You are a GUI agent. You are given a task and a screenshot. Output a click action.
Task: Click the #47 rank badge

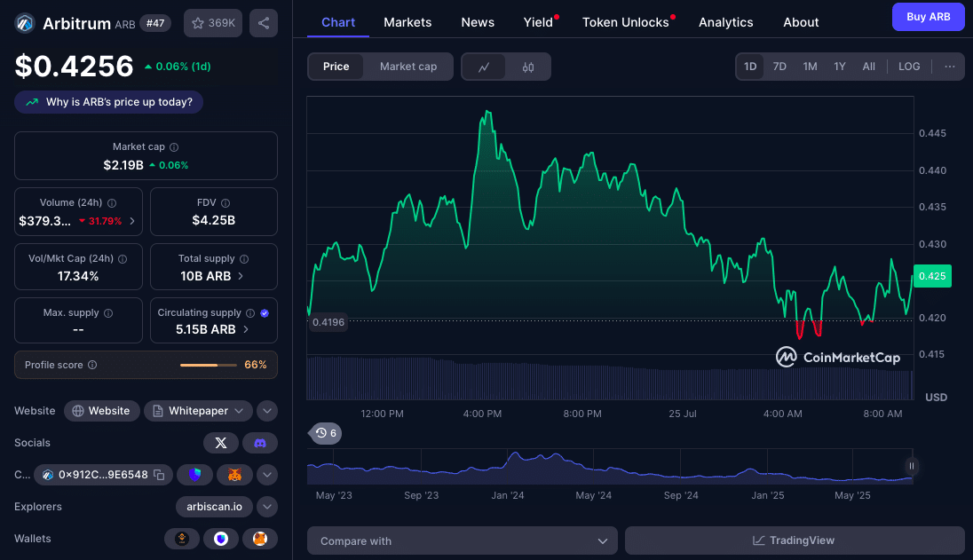(x=155, y=23)
